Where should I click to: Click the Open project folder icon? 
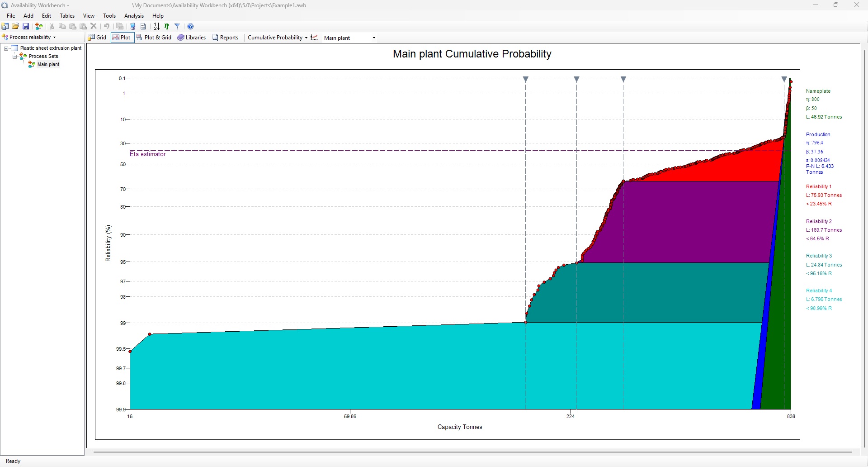tap(15, 26)
